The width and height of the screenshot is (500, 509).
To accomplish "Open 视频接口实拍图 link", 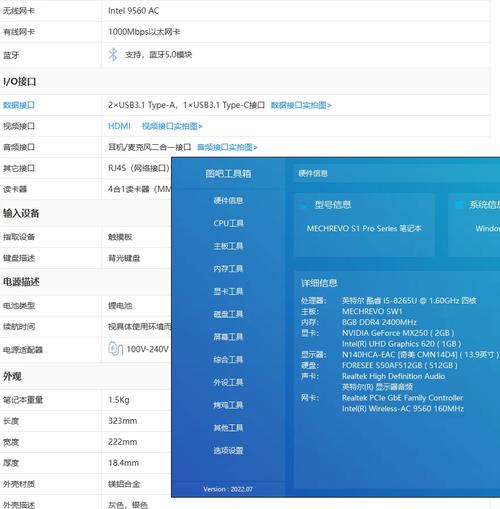I will tap(172, 126).
